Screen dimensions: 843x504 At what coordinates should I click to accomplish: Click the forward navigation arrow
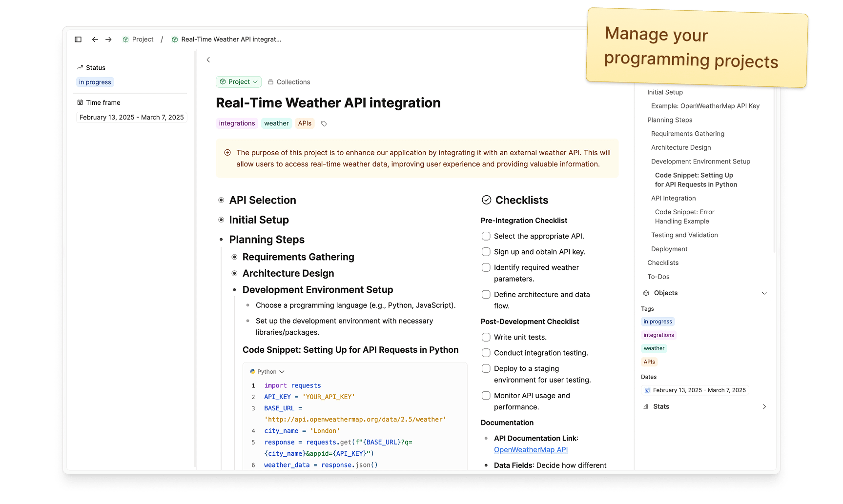108,40
